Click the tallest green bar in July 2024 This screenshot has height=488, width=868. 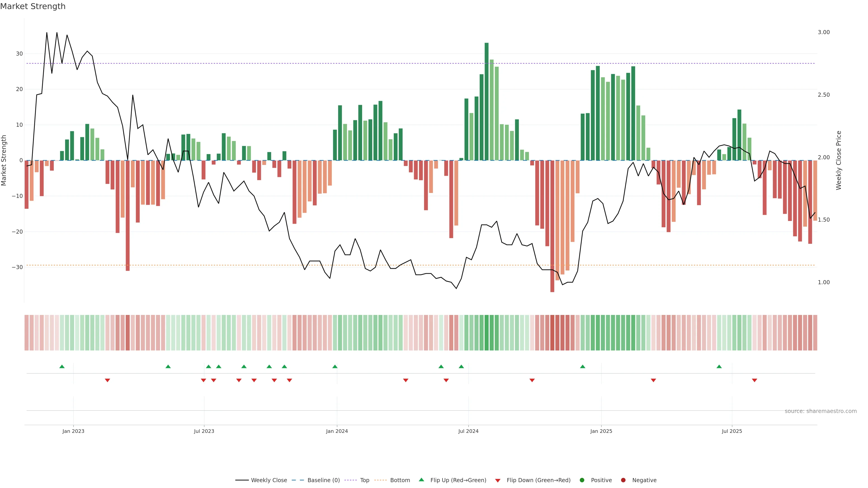point(487,101)
